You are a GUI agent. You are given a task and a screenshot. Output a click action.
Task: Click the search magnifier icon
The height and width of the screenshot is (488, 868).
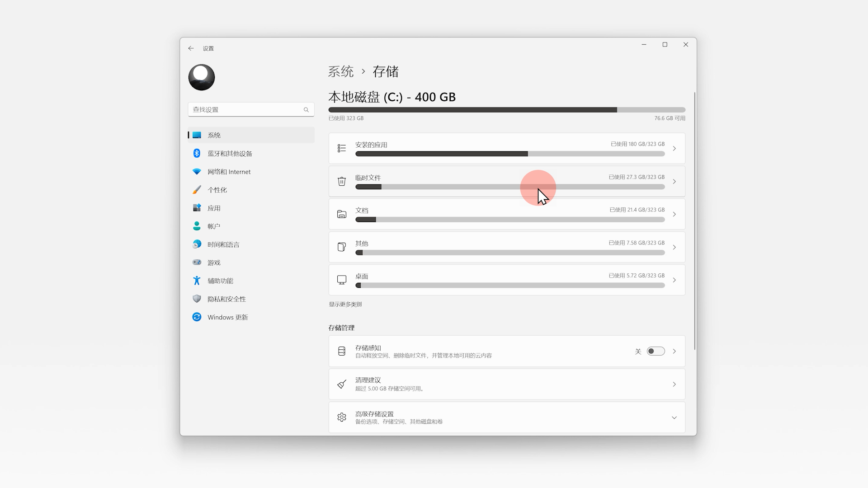click(306, 110)
